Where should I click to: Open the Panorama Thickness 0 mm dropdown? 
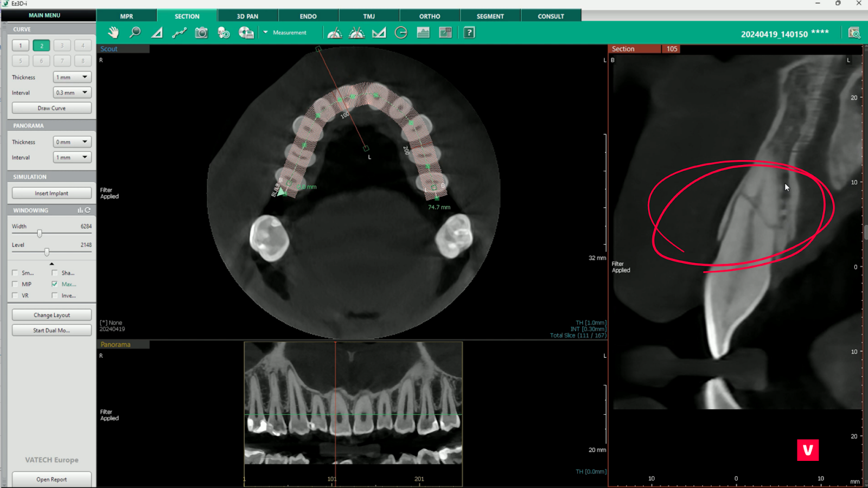[x=72, y=142]
